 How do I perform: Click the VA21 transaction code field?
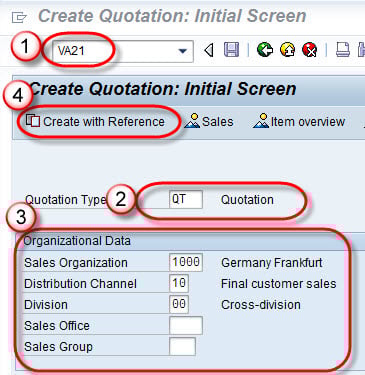[123, 51]
